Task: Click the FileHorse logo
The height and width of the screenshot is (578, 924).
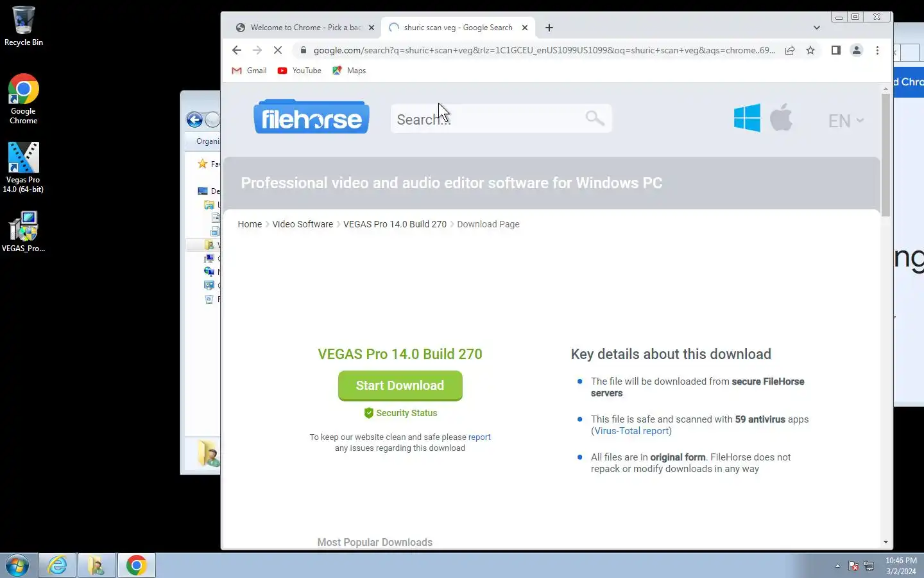Action: click(x=311, y=117)
